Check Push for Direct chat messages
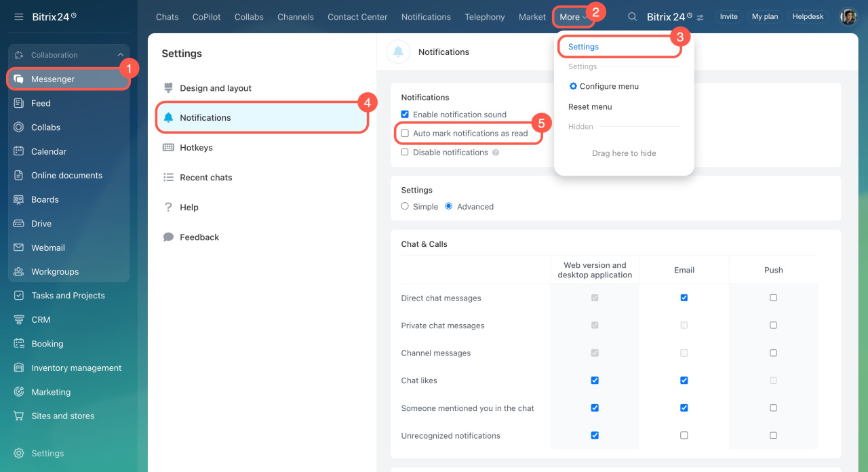 pos(773,298)
